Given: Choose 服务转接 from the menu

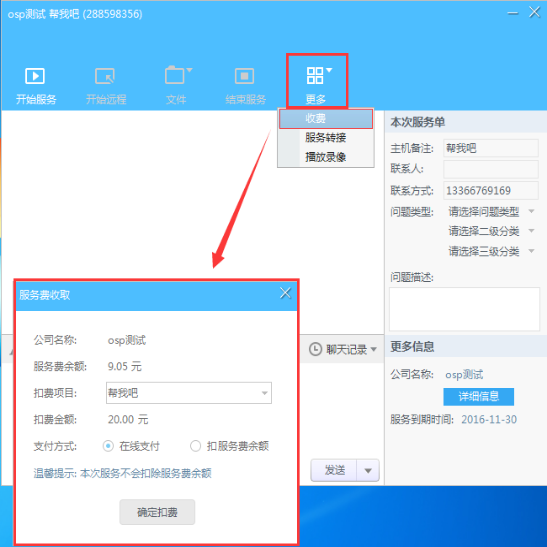Looking at the screenshot, I should pos(326,137).
